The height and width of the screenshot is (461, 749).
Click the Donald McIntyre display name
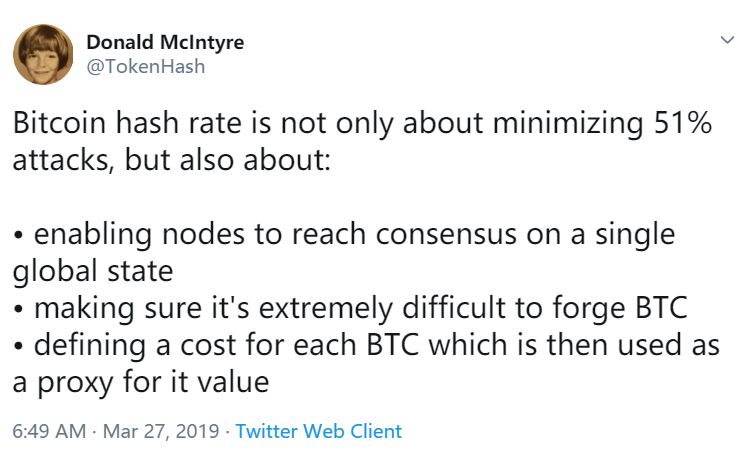[165, 42]
